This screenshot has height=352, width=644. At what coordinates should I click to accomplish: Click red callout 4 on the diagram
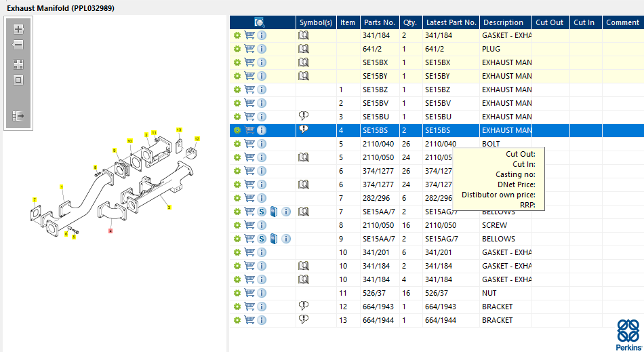110,231
